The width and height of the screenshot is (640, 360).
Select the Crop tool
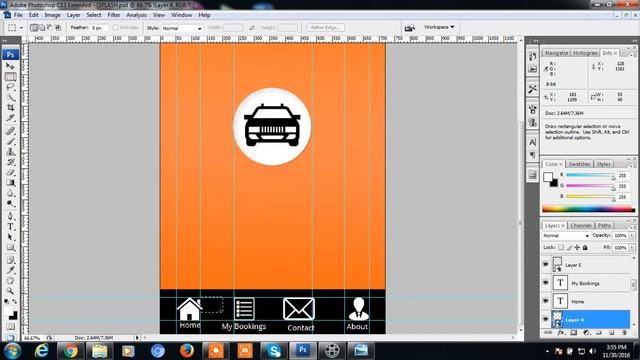coord(10,108)
